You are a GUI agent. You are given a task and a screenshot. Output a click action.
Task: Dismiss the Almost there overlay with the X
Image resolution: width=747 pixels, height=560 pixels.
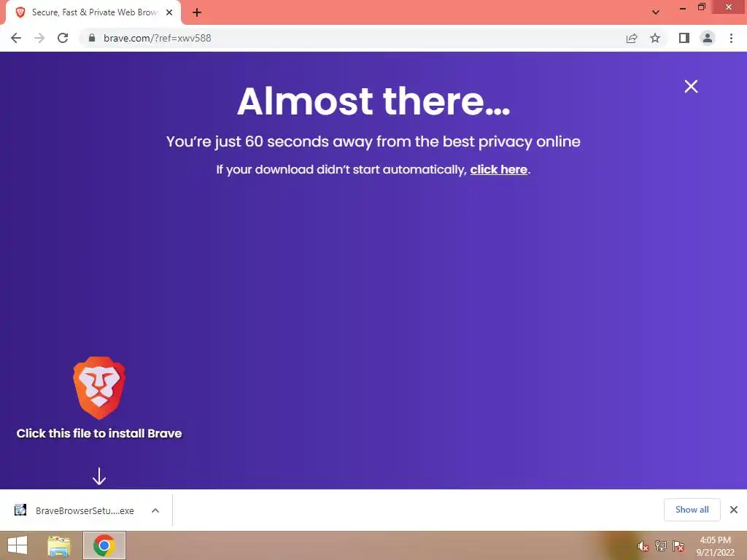(691, 86)
